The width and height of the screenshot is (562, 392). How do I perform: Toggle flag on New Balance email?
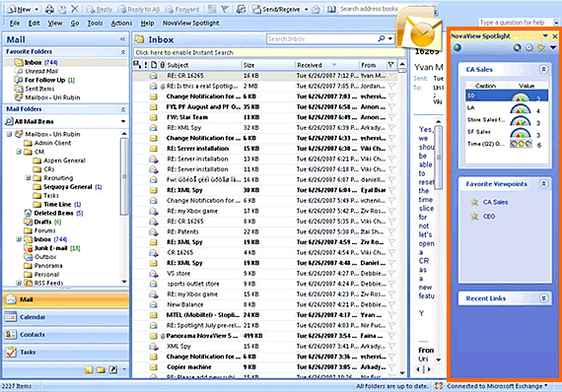coord(392,304)
